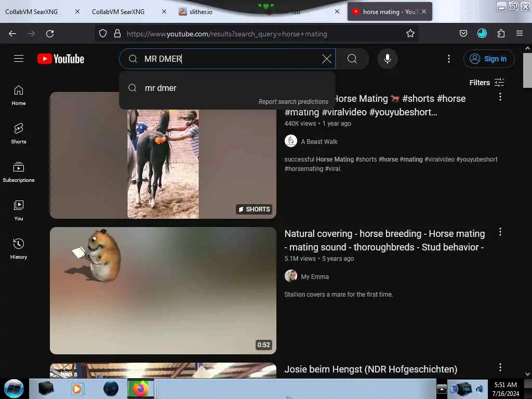Open the My Emma channel
Screen dimensions: 532x399
coord(314,276)
